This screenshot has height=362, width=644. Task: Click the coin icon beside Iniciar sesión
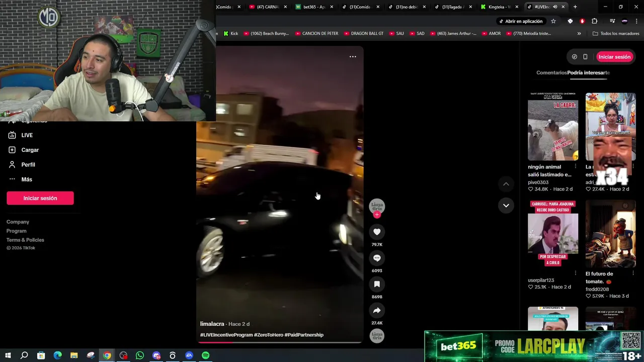[575, 57]
